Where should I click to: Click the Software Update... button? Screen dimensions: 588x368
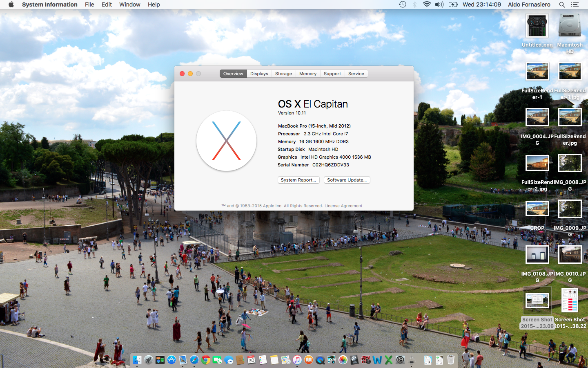coord(347,180)
